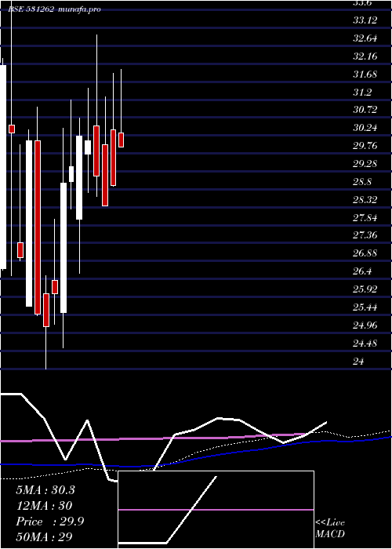Click the <<Live MACD label
Screen dimensions: 392x549
pos(330,528)
